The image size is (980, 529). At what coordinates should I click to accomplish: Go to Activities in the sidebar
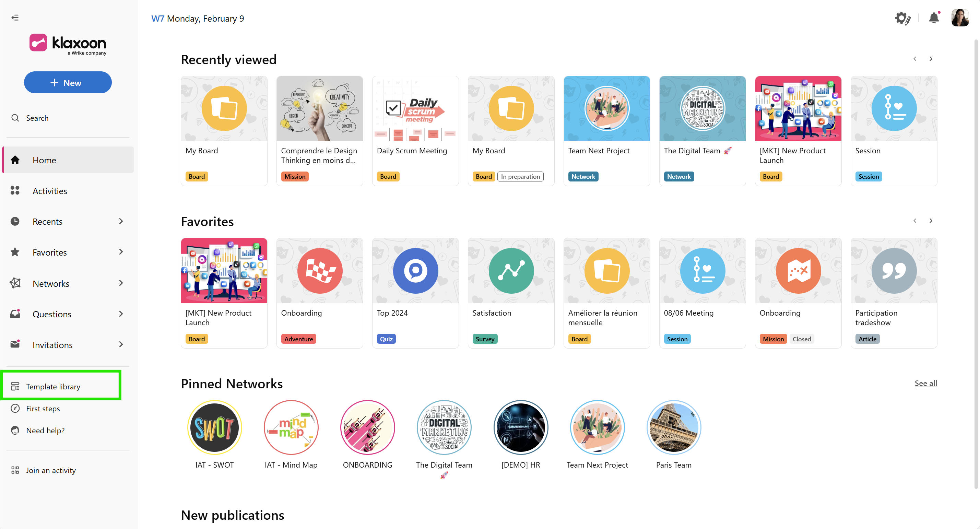click(x=49, y=191)
